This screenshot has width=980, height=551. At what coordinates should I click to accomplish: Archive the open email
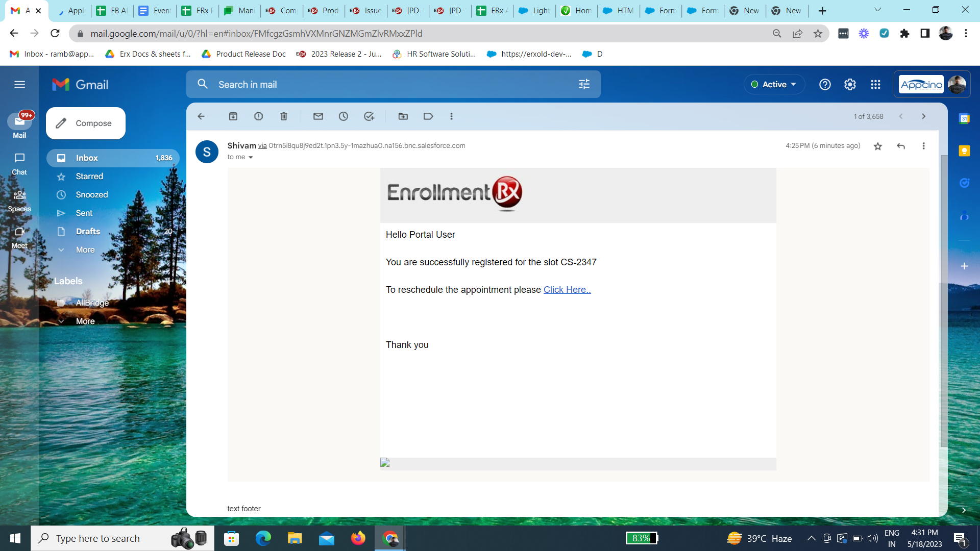233,116
